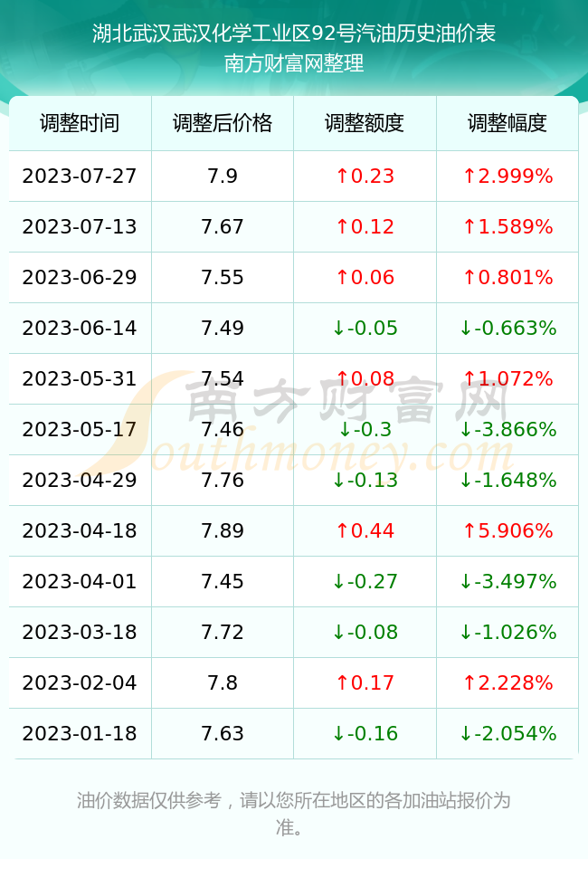Click the ↑5.906% percentage value
588x887 pixels.
507,530
